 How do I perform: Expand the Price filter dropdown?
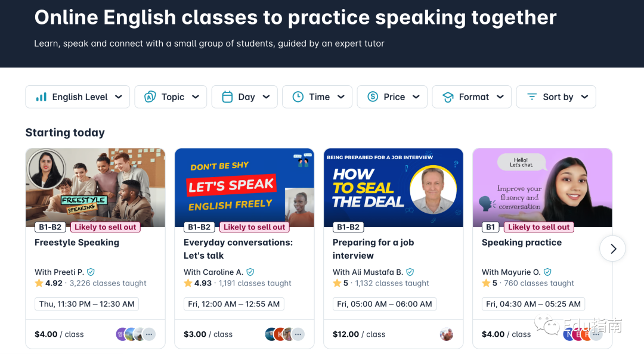392,97
